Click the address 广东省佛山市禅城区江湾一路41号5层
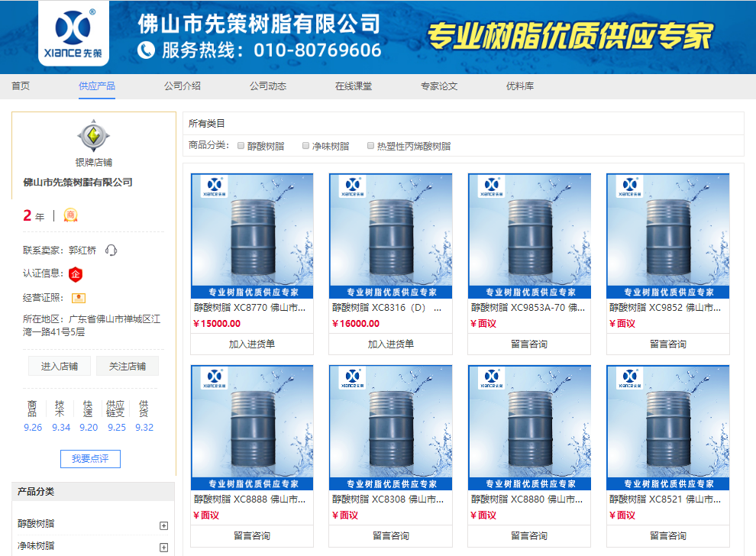 (x=92, y=325)
